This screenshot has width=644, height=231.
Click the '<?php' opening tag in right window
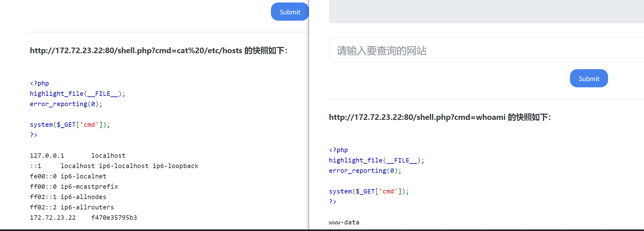pyautogui.click(x=338, y=150)
